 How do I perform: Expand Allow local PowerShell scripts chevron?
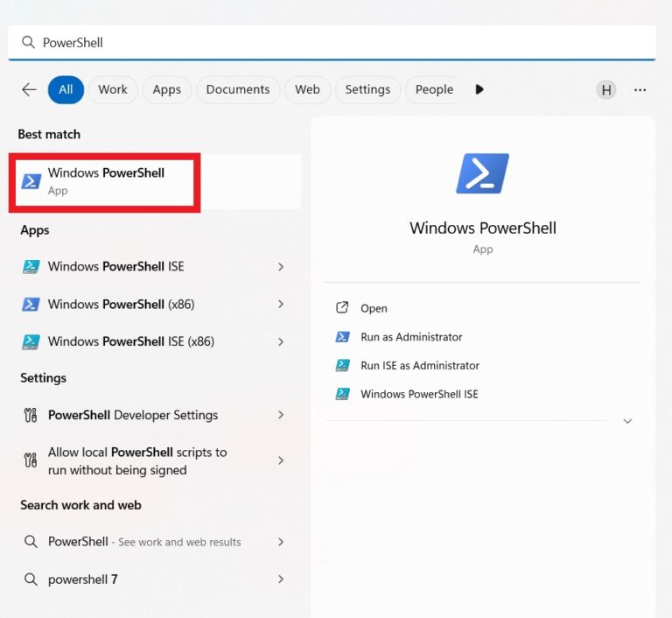click(x=281, y=460)
